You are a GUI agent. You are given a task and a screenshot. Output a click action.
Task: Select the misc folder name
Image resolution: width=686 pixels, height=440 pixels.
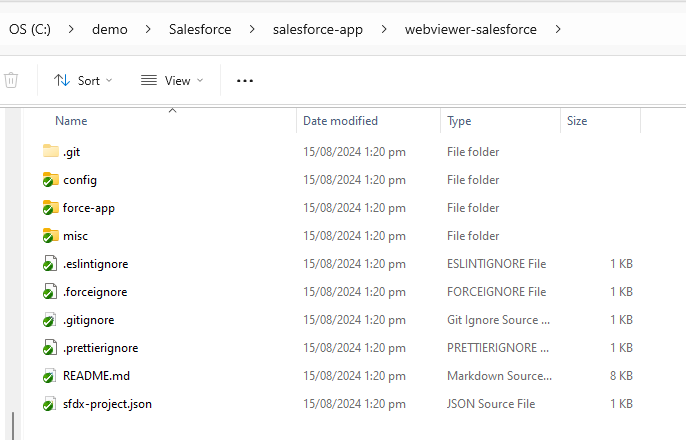(75, 236)
